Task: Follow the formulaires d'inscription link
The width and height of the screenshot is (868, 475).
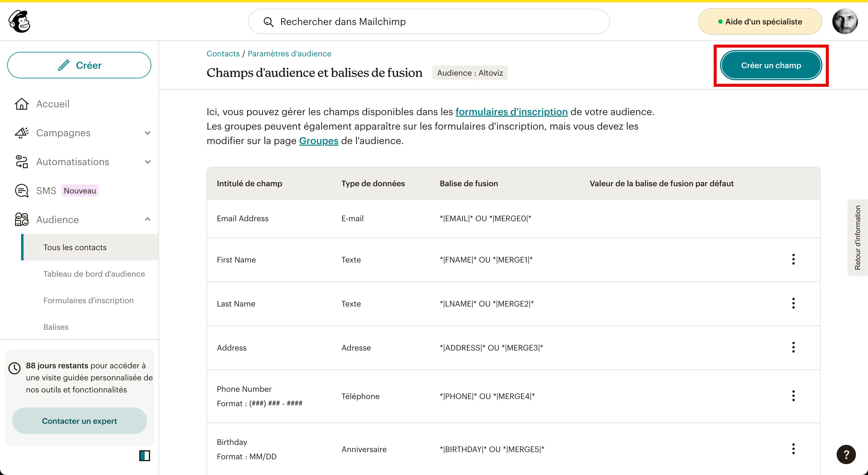Action: coord(511,112)
